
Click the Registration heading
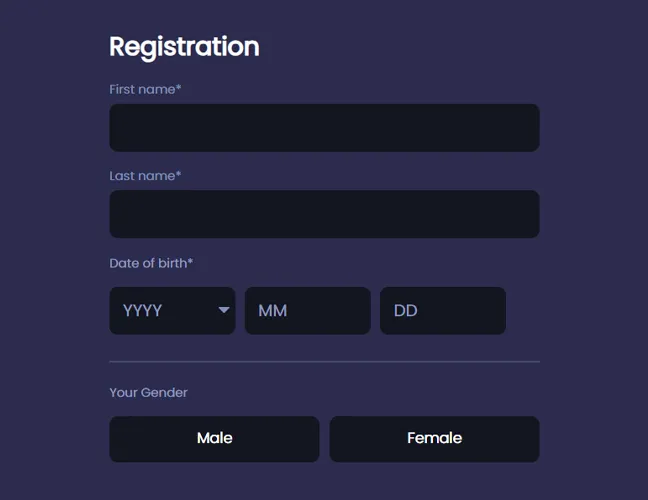coord(184,47)
